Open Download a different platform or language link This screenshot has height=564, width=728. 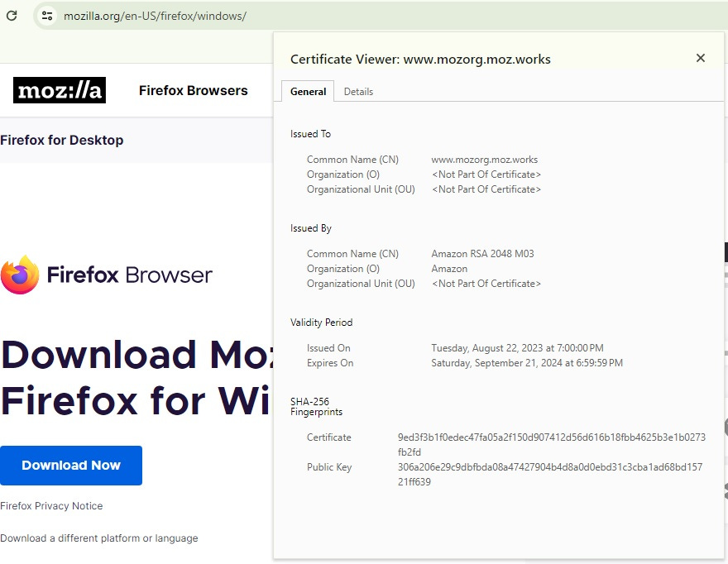click(99, 538)
